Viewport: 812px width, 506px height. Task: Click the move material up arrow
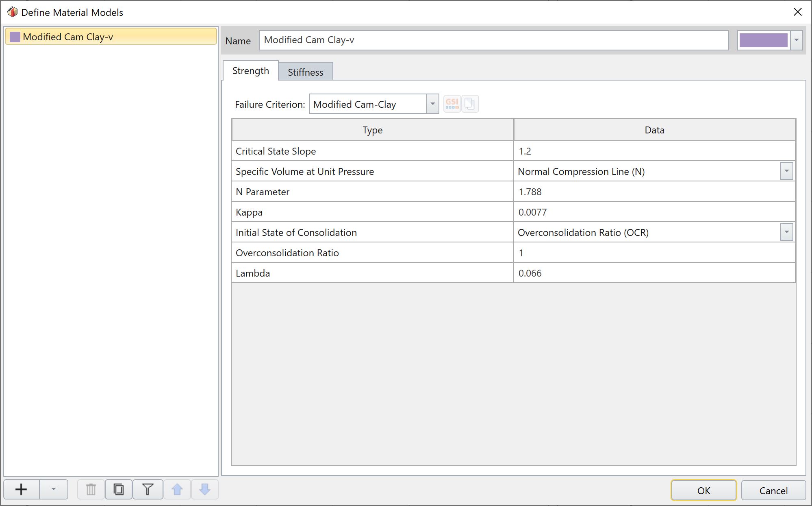(177, 489)
